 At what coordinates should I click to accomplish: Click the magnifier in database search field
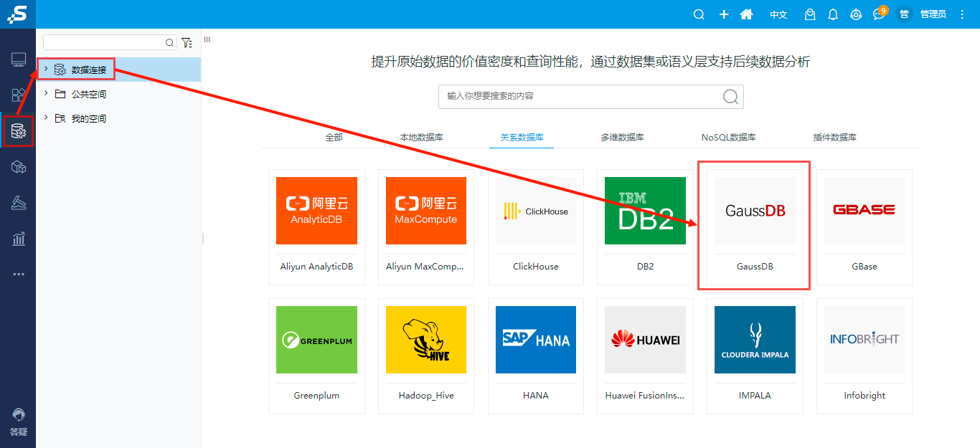(730, 97)
